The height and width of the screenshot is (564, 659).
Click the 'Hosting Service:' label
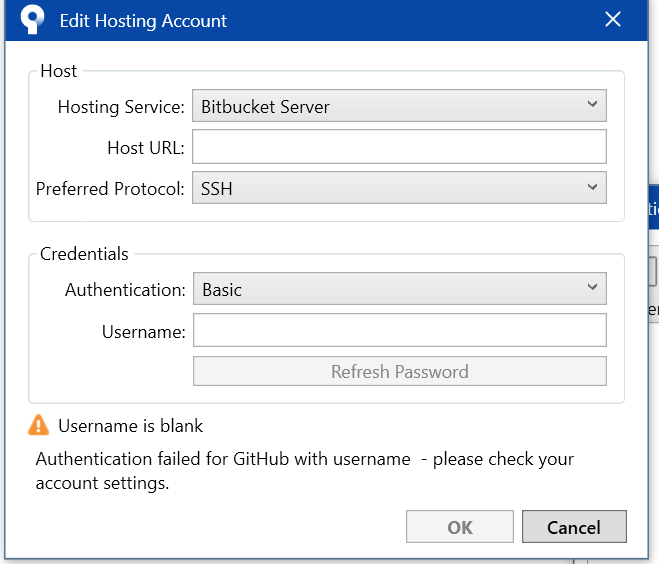[x=121, y=107]
